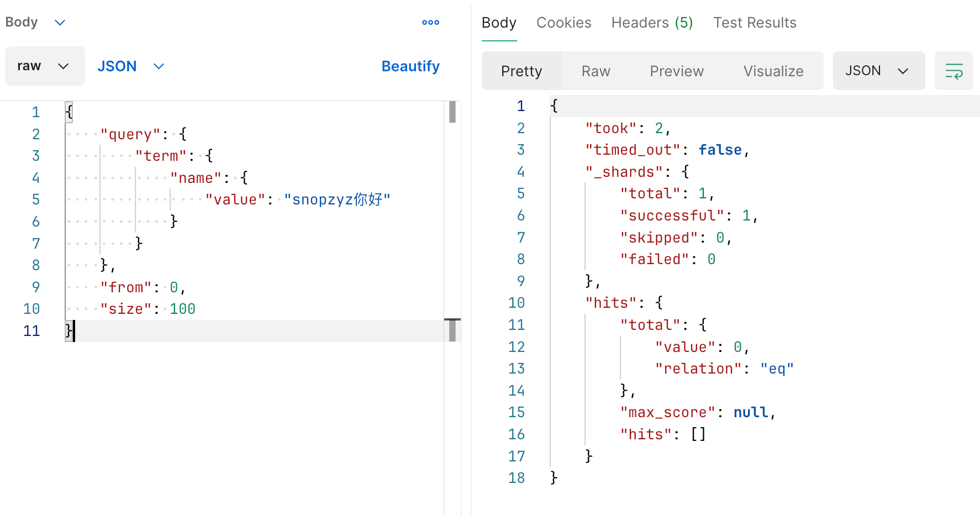The height and width of the screenshot is (515, 980).
Task: Open the Cookies tab
Action: (563, 23)
